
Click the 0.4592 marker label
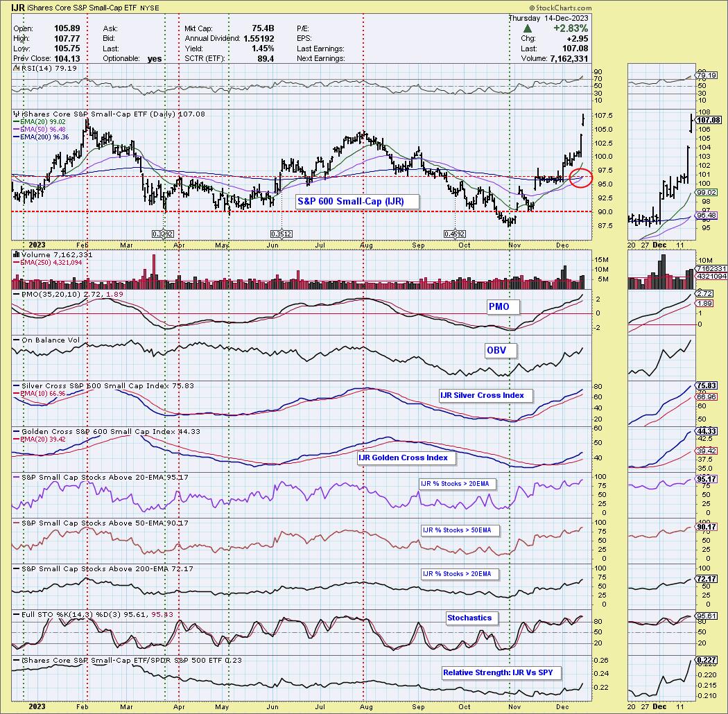tap(455, 234)
